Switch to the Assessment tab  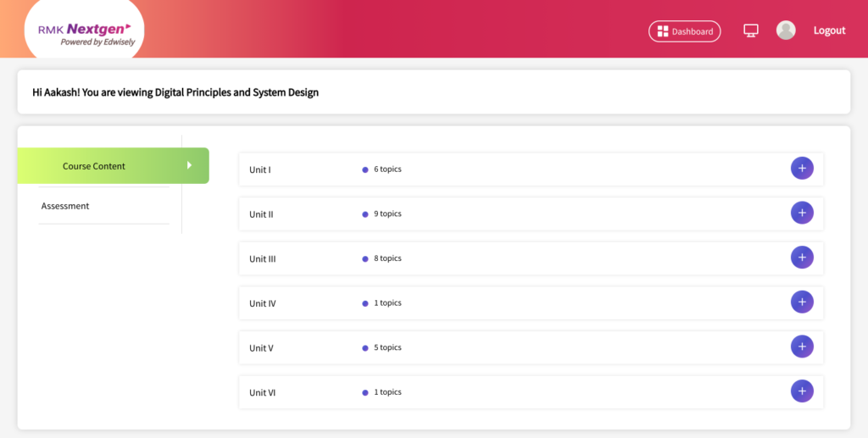point(65,206)
